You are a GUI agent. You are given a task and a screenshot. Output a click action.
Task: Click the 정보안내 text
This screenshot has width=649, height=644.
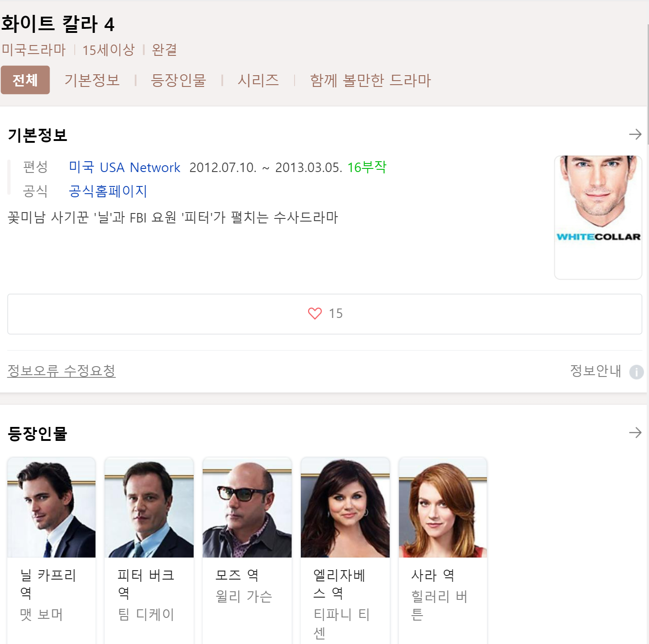[x=596, y=371]
